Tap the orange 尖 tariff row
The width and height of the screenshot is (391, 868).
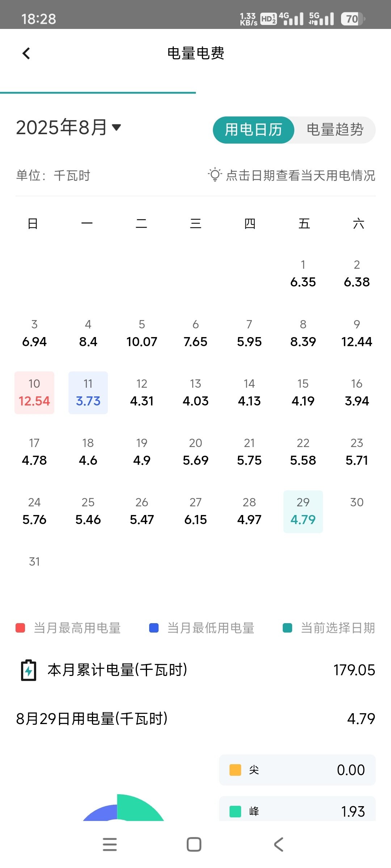297,770
